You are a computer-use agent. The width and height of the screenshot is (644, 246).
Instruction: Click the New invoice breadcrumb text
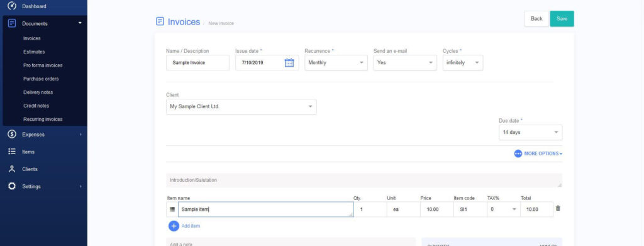pos(221,23)
